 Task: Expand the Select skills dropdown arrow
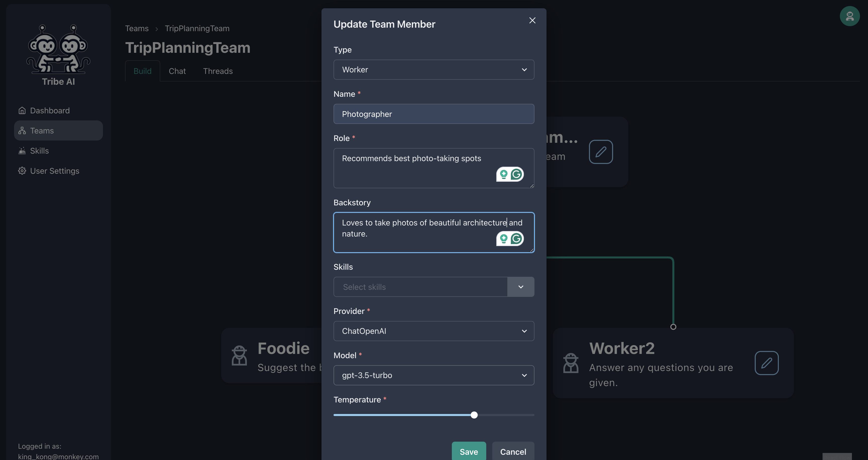coord(521,287)
